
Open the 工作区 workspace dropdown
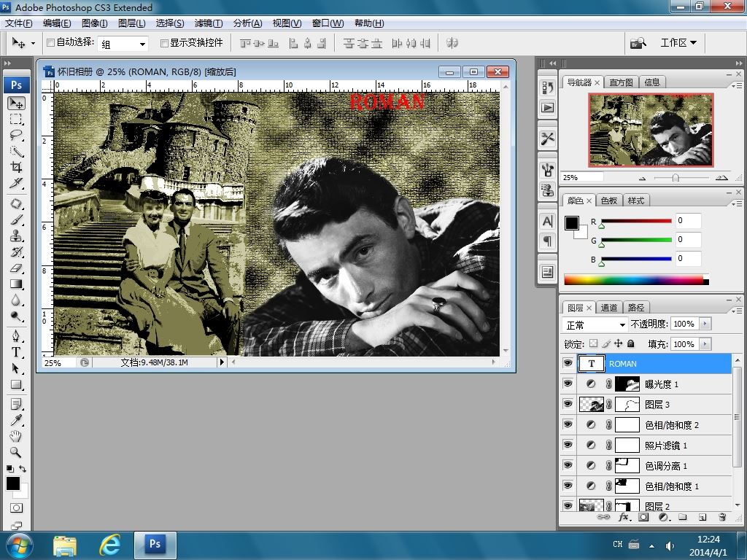point(678,43)
